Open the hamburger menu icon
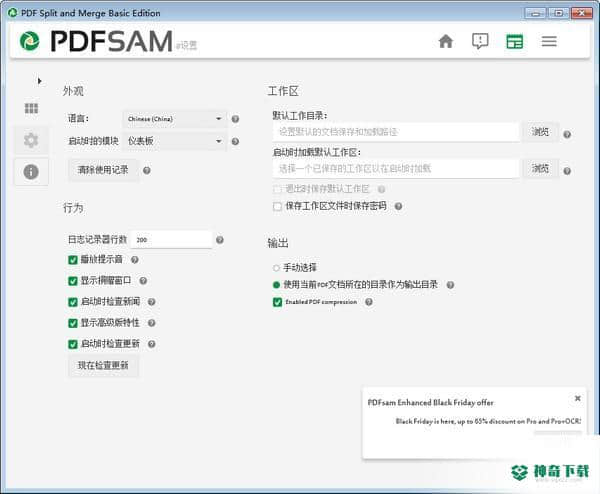This screenshot has height=494, width=600. click(549, 41)
